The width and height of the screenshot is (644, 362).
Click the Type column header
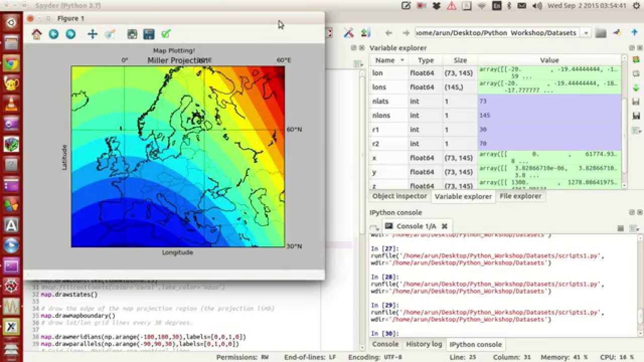[426, 60]
